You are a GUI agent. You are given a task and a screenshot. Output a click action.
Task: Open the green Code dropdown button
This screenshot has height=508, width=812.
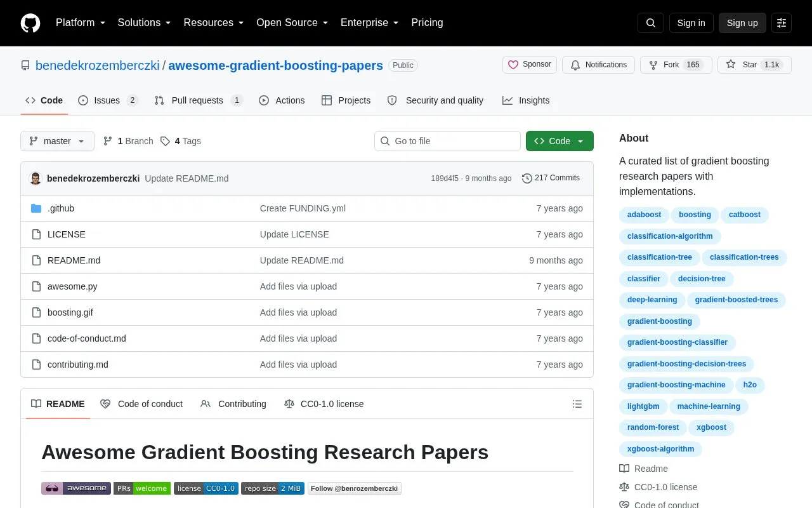click(x=560, y=141)
